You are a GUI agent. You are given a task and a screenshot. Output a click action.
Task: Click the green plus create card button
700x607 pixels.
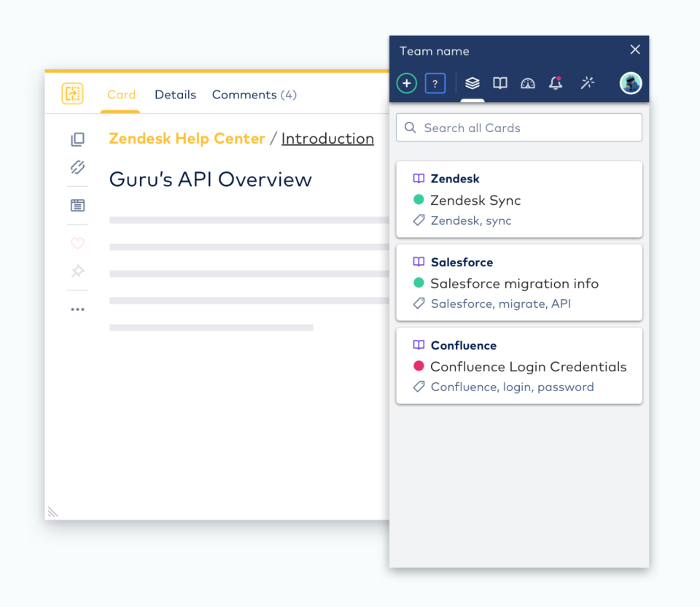pyautogui.click(x=406, y=83)
